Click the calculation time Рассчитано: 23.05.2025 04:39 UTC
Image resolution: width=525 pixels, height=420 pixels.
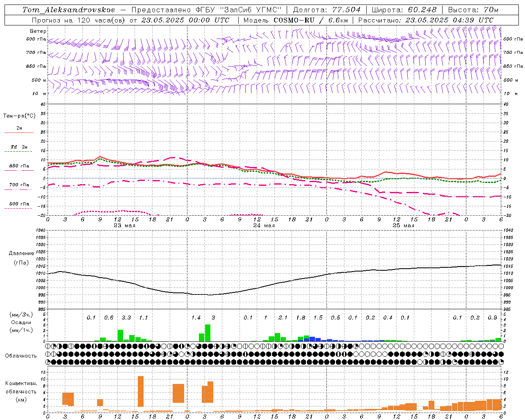(426, 20)
